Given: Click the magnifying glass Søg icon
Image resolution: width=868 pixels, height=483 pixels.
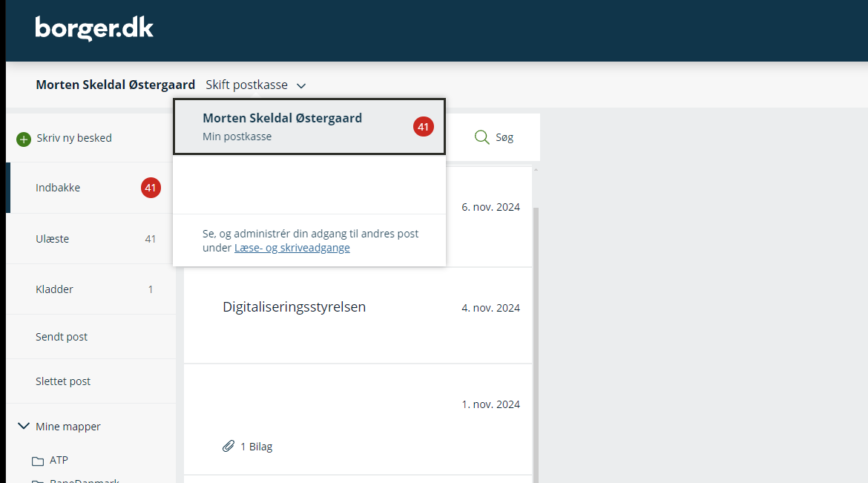Looking at the screenshot, I should pos(481,137).
